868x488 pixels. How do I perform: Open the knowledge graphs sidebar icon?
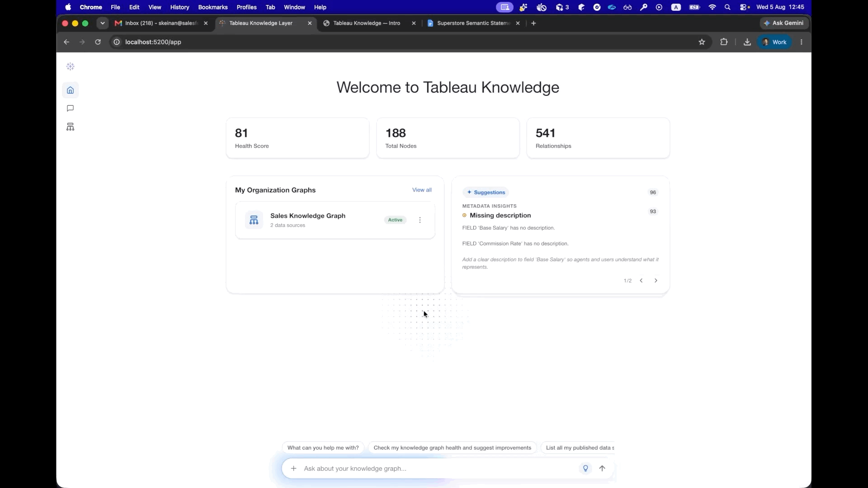click(70, 127)
